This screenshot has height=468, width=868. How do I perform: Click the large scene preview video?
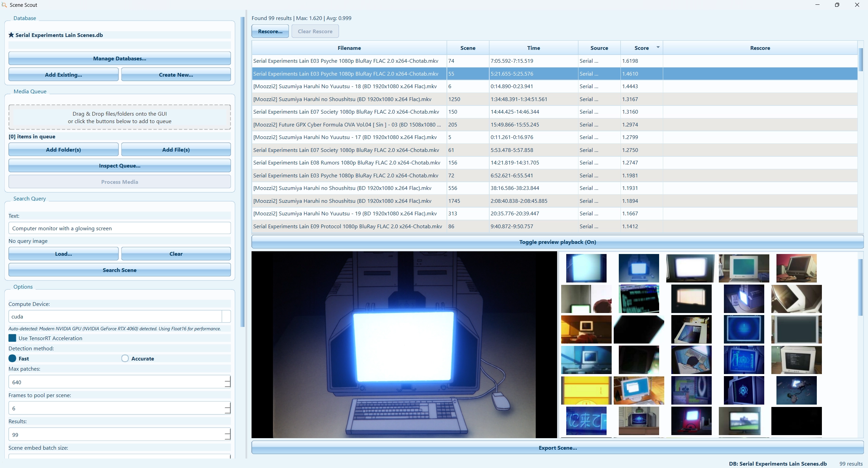404,345
